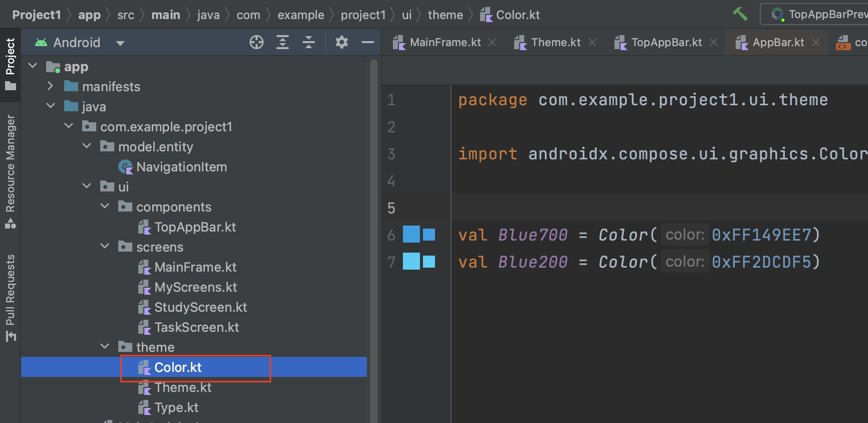Expand the manifests folder

coord(50,86)
